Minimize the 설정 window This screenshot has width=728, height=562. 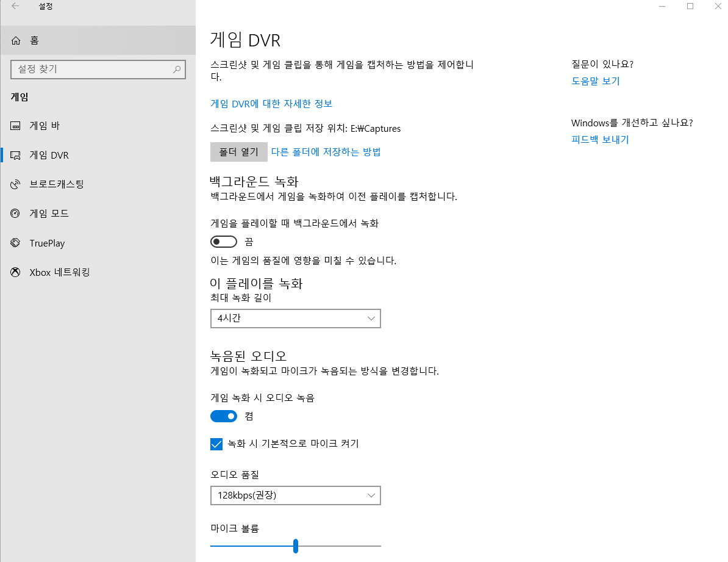[663, 7]
